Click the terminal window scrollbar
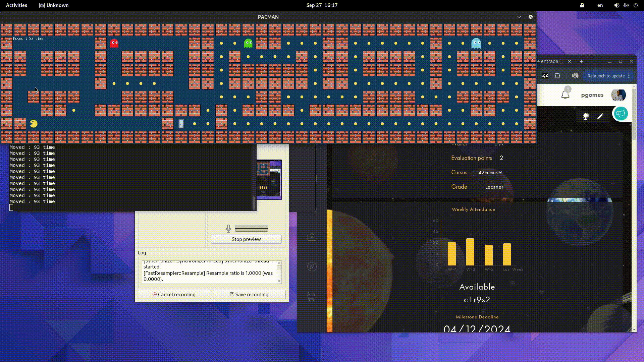Image resolution: width=644 pixels, height=362 pixels. tap(254, 203)
